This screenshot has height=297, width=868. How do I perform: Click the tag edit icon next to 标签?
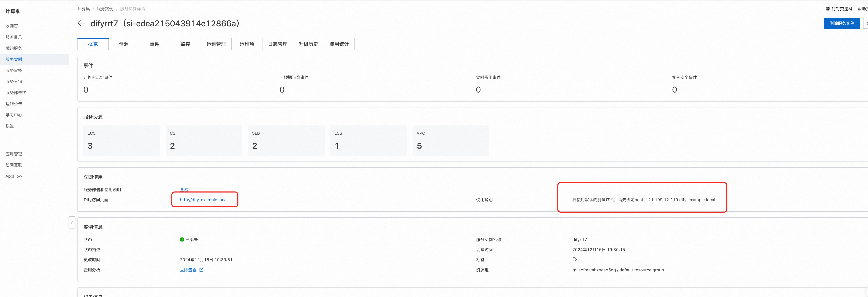575,260
